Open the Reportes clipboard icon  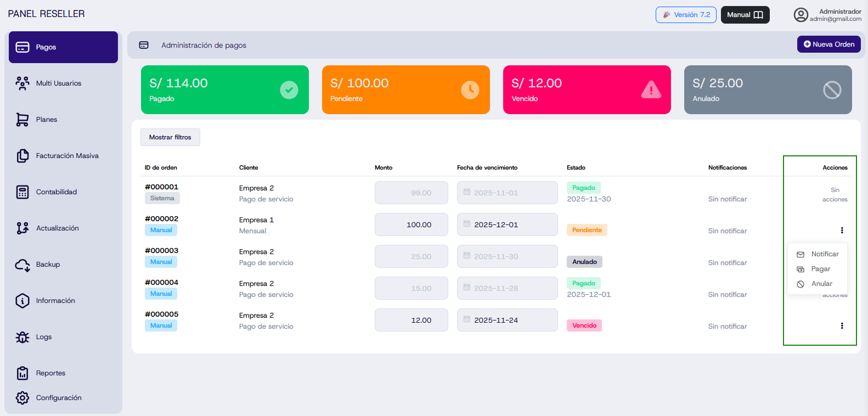point(22,373)
